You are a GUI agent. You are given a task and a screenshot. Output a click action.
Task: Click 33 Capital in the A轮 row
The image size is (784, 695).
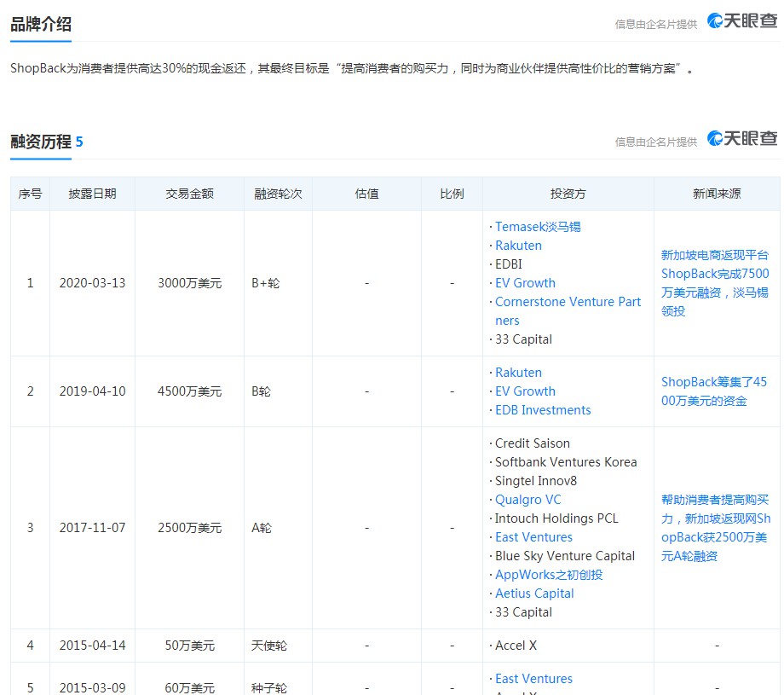pos(523,612)
